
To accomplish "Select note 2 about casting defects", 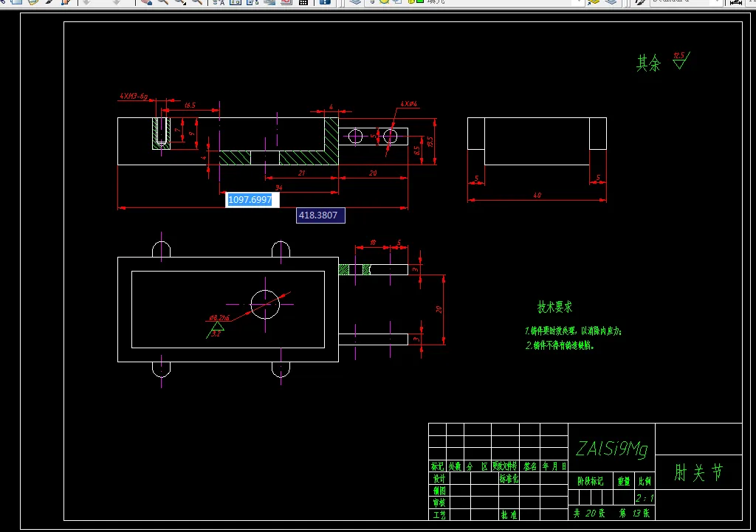I will 560,345.
